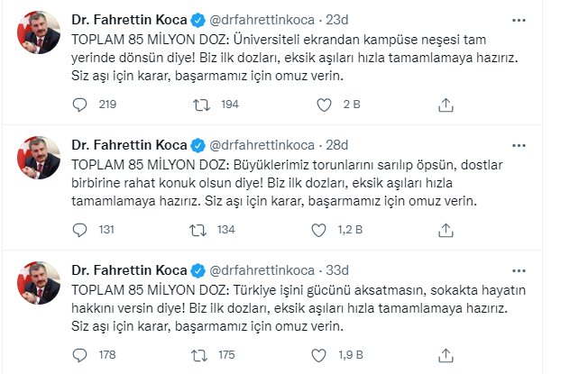Retweet the tweet with 194 retweets
The image size is (588, 374).
(201, 105)
